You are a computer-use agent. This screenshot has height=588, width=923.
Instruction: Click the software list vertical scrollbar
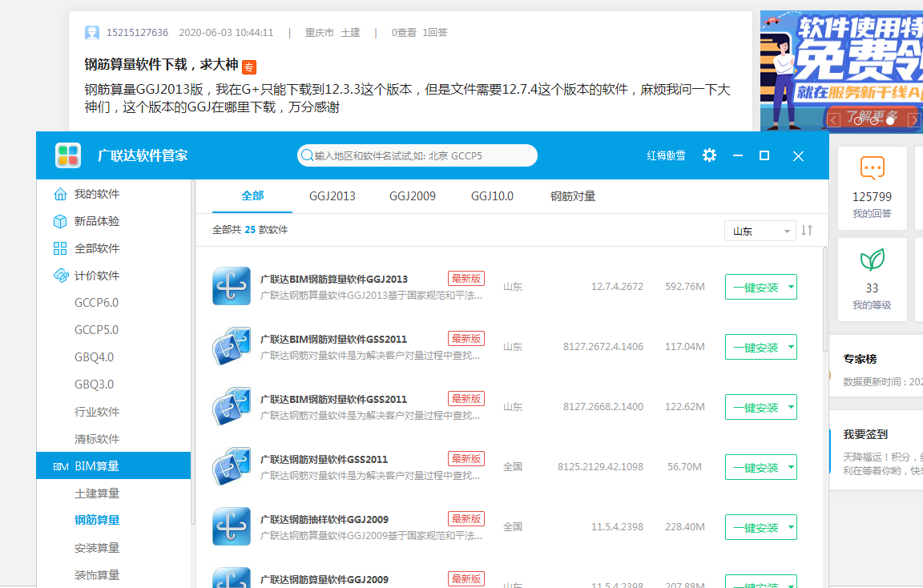[x=824, y=299]
